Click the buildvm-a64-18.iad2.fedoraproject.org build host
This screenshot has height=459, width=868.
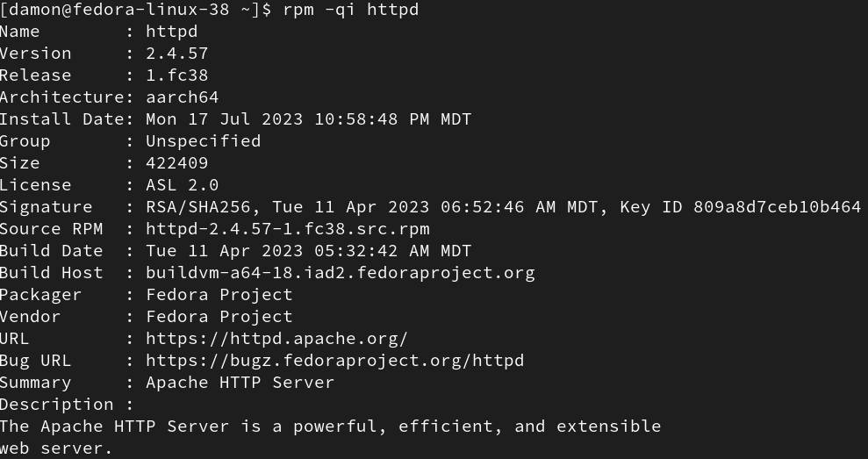click(341, 273)
